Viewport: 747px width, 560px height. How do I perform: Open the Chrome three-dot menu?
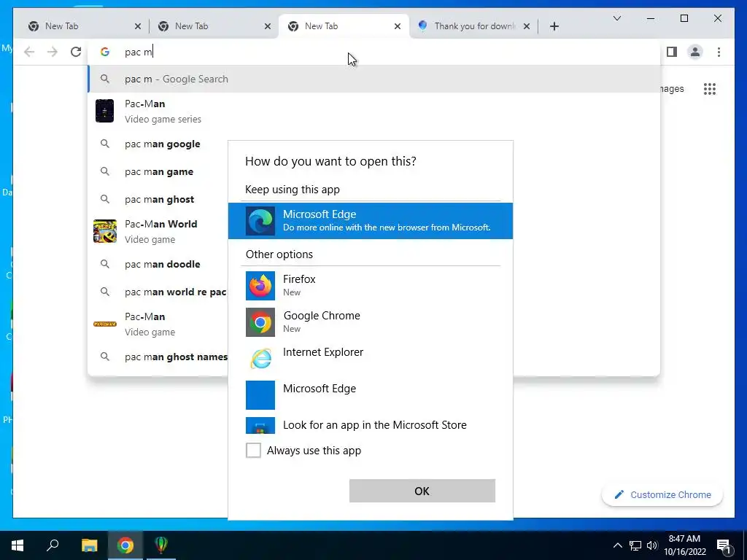pos(719,52)
